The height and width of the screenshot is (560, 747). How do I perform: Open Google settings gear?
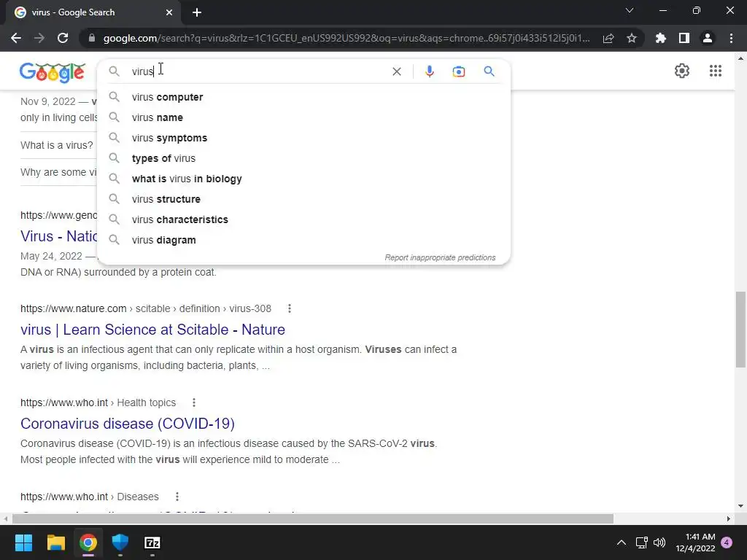pos(682,71)
